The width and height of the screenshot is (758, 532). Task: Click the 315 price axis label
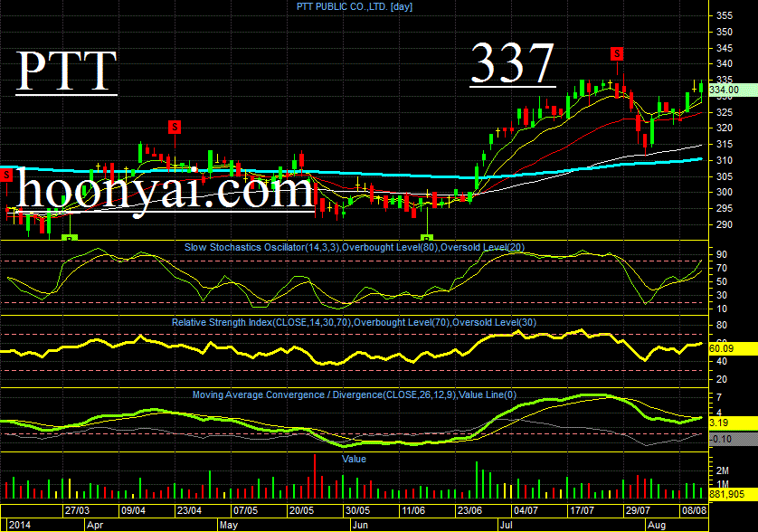point(725,144)
